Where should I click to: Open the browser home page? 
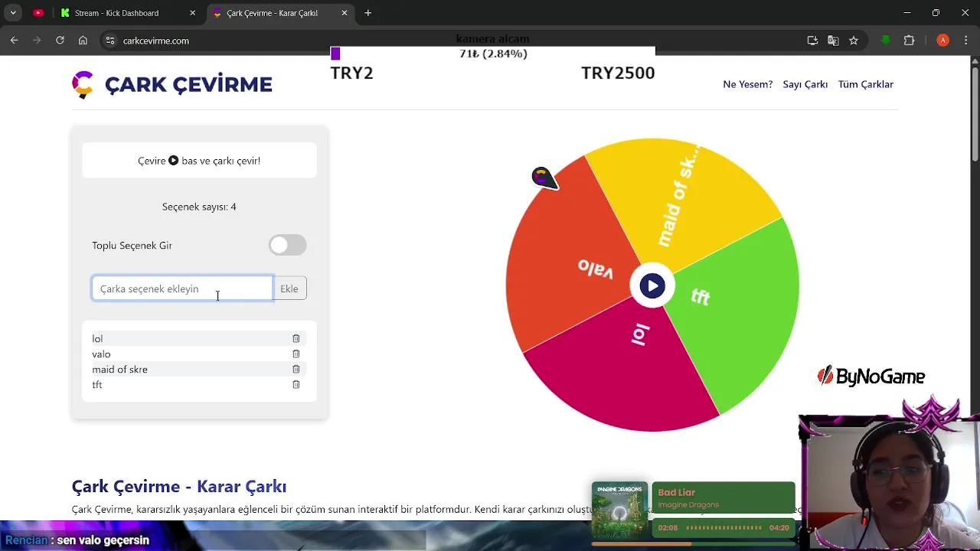(x=83, y=41)
